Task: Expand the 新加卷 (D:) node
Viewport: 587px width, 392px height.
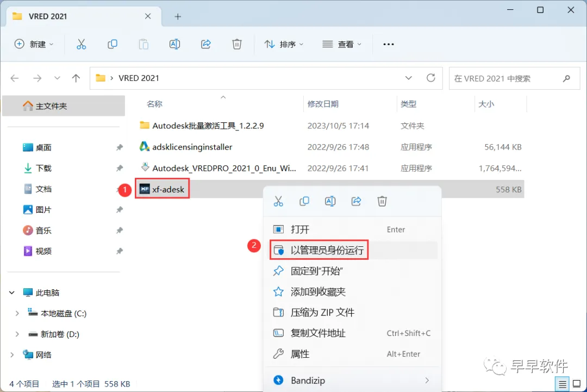Action: point(17,334)
